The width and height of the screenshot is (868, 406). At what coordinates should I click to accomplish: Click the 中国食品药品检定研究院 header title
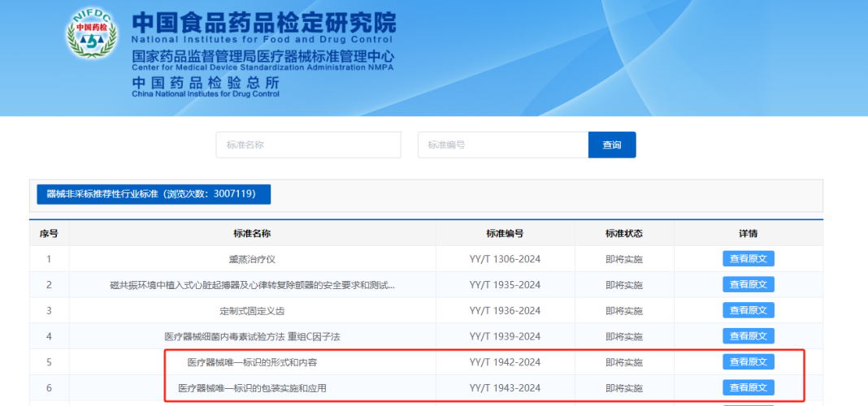pos(263,22)
